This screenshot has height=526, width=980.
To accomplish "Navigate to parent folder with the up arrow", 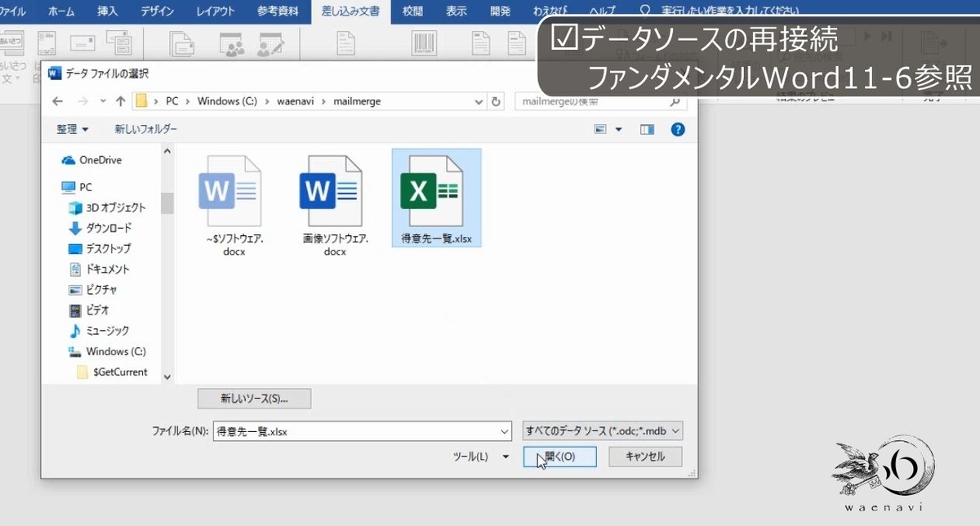I will tap(120, 100).
